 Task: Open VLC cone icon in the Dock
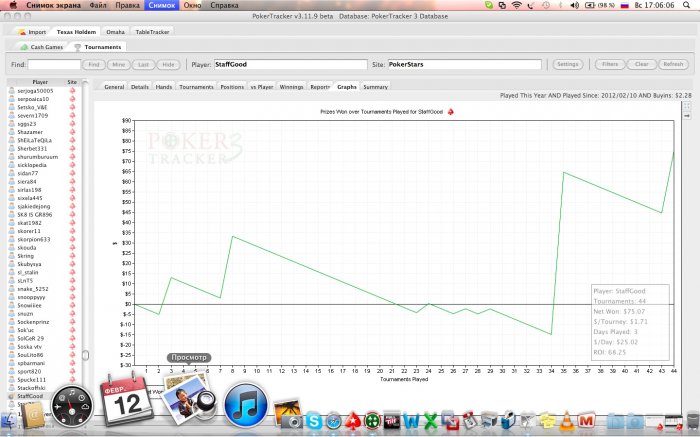(567, 420)
